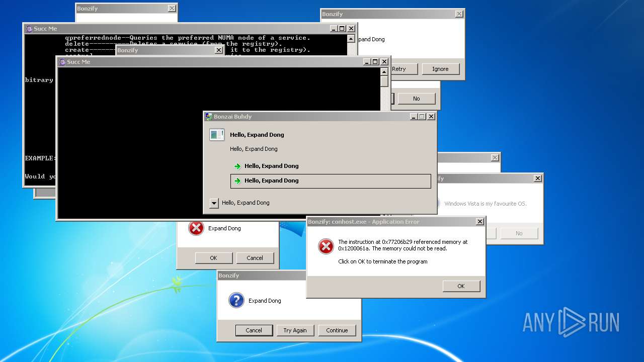Click qpreferrednode line in back console
The height and width of the screenshot is (362, 644).
point(188,38)
